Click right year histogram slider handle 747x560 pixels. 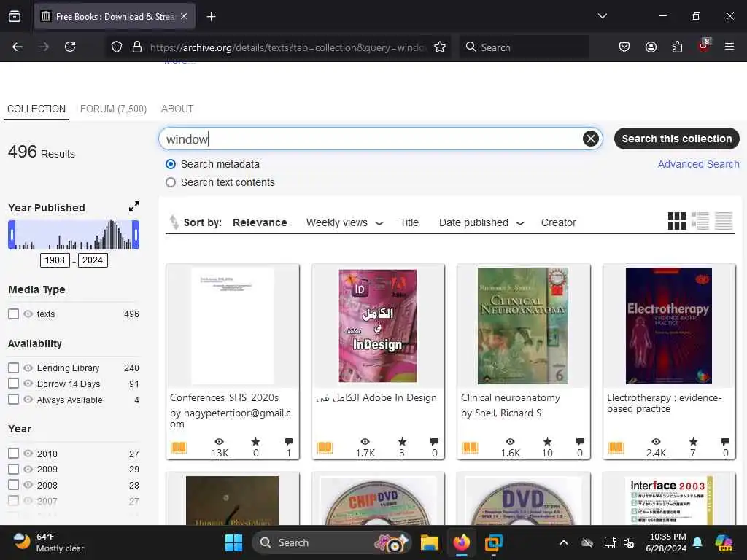tap(136, 235)
